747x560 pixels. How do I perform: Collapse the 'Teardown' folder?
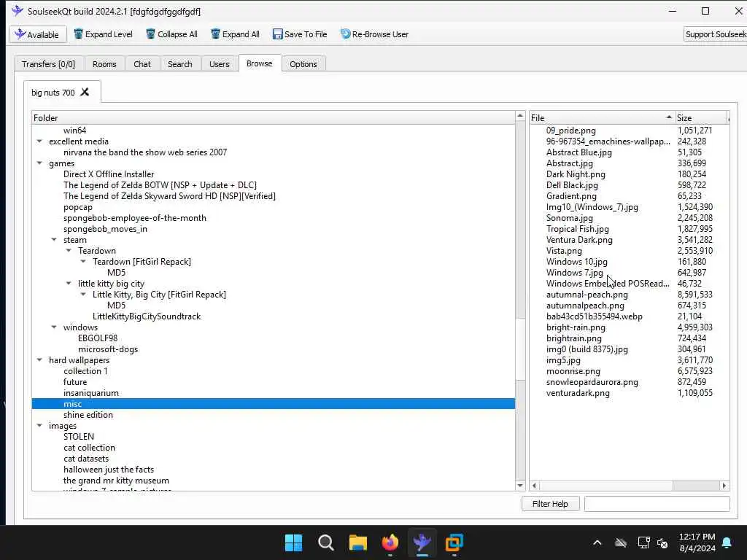click(69, 251)
